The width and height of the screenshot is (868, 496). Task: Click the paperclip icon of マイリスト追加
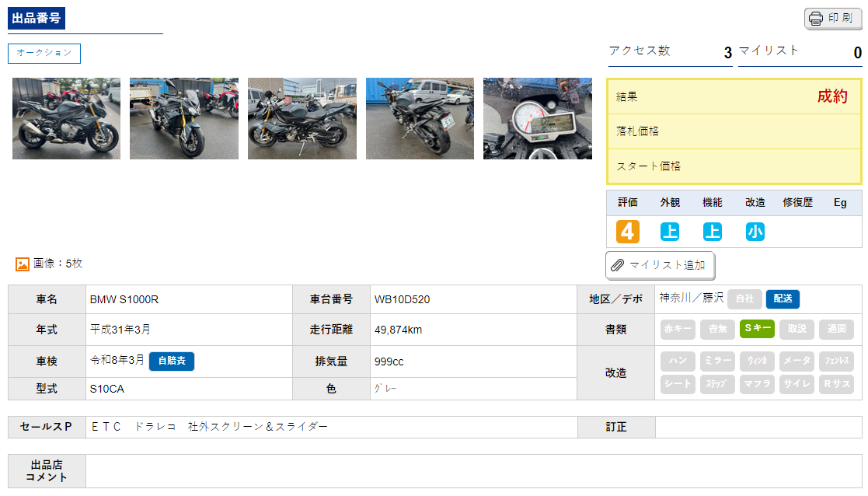617,266
